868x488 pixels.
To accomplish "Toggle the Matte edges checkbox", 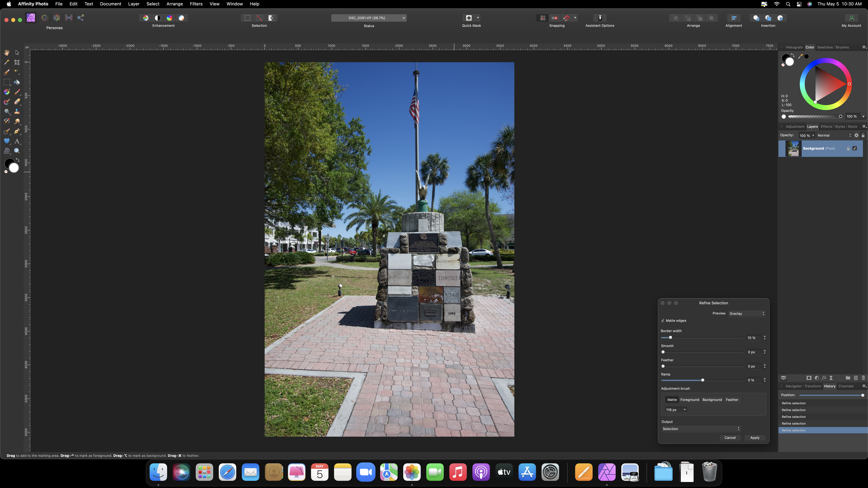I will click(x=663, y=321).
